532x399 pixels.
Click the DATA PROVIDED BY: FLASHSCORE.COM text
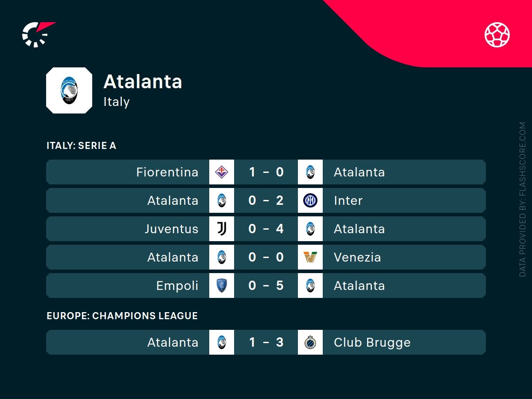coord(523,199)
